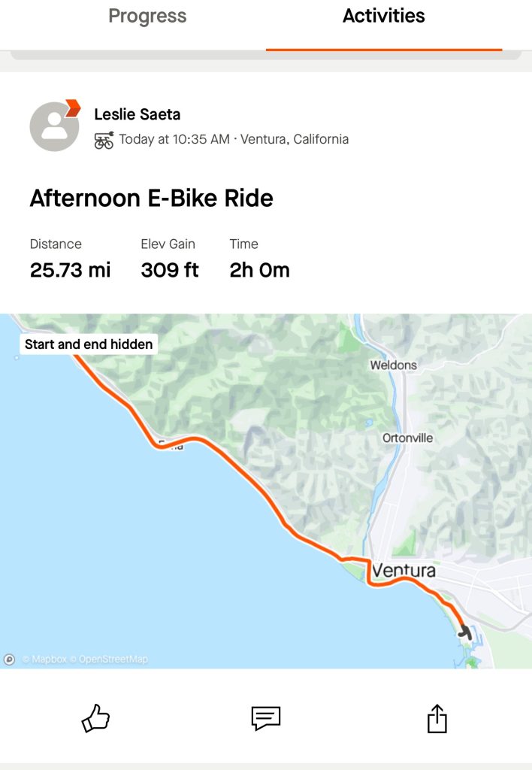Click the e-bike activity type icon

point(104,140)
